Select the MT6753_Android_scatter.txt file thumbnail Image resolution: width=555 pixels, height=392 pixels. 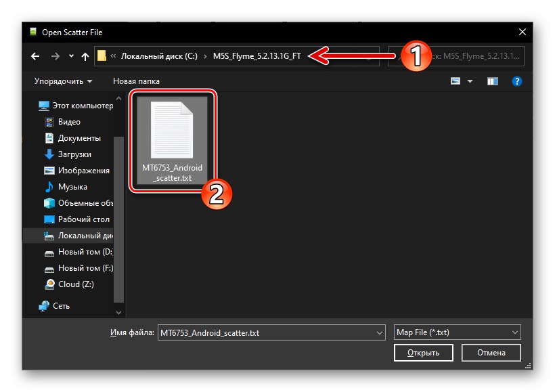[172, 129]
